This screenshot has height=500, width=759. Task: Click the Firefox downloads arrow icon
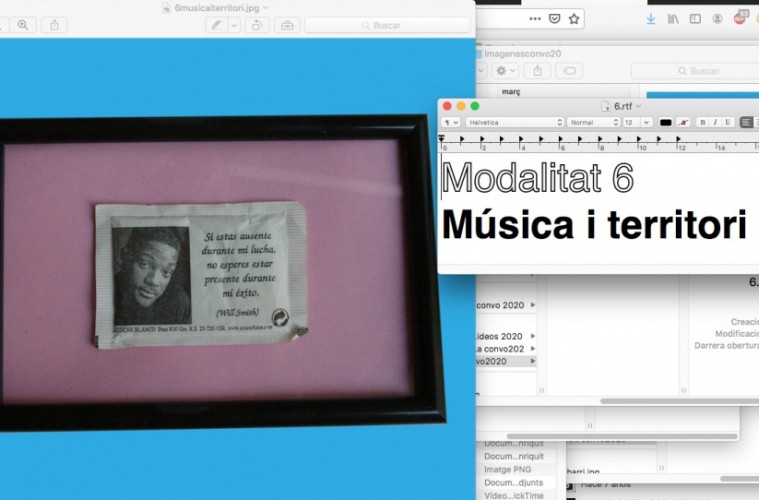pyautogui.click(x=651, y=18)
